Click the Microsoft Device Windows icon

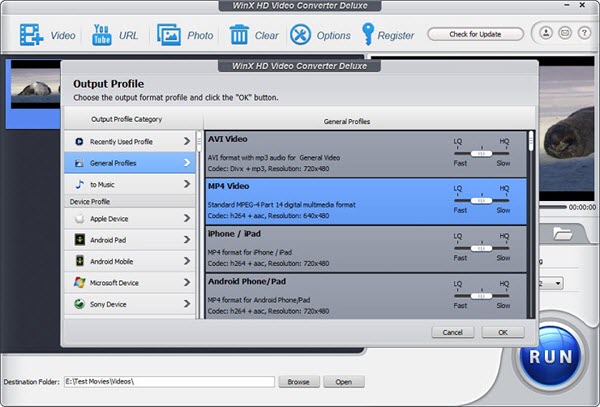(80, 283)
